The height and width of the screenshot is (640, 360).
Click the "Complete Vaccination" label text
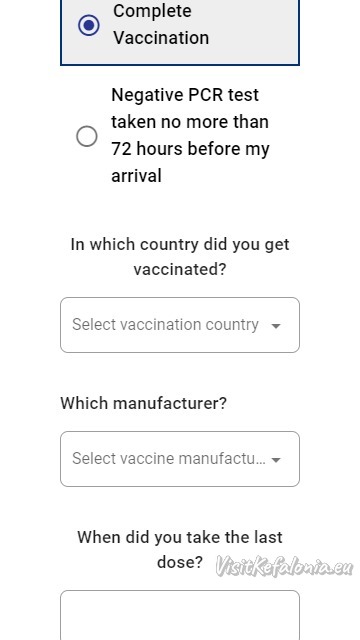pyautogui.click(x=161, y=24)
